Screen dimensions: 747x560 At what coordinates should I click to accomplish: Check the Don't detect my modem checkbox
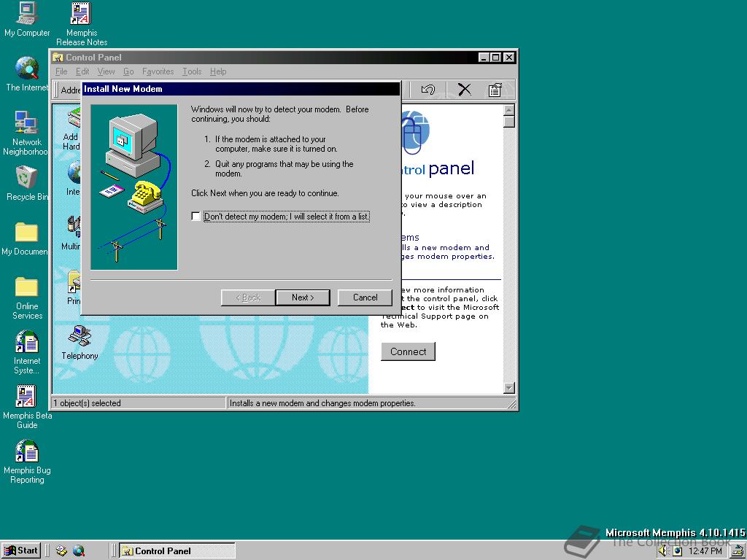click(196, 216)
